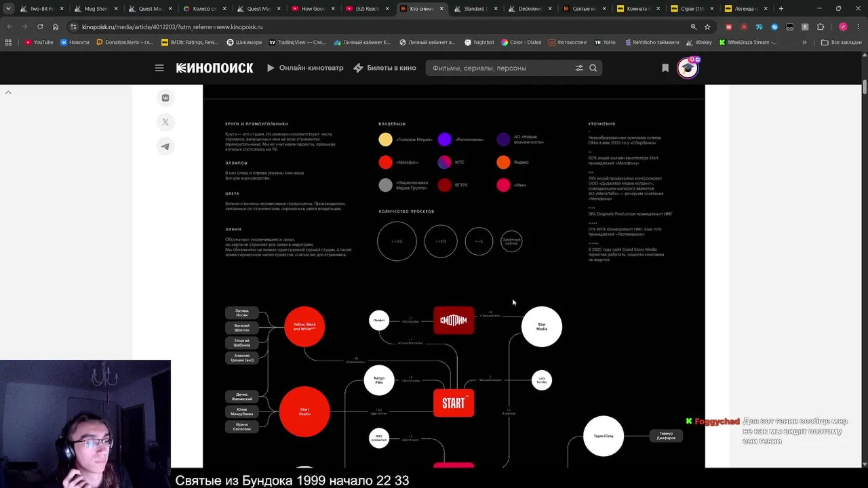Open the Все закладки folder
Screen dimensions: 868x488
(841, 42)
